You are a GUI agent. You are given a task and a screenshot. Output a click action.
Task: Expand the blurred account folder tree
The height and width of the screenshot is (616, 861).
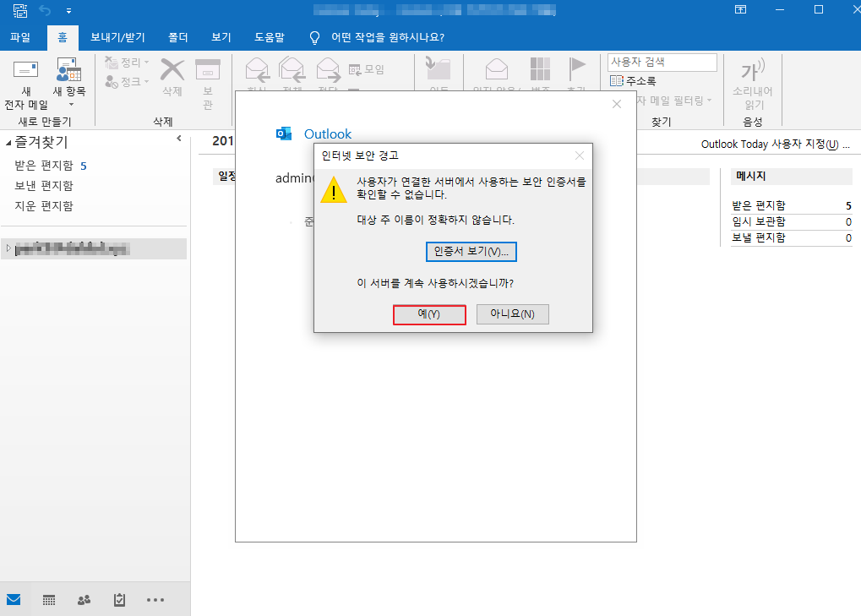coord(8,248)
